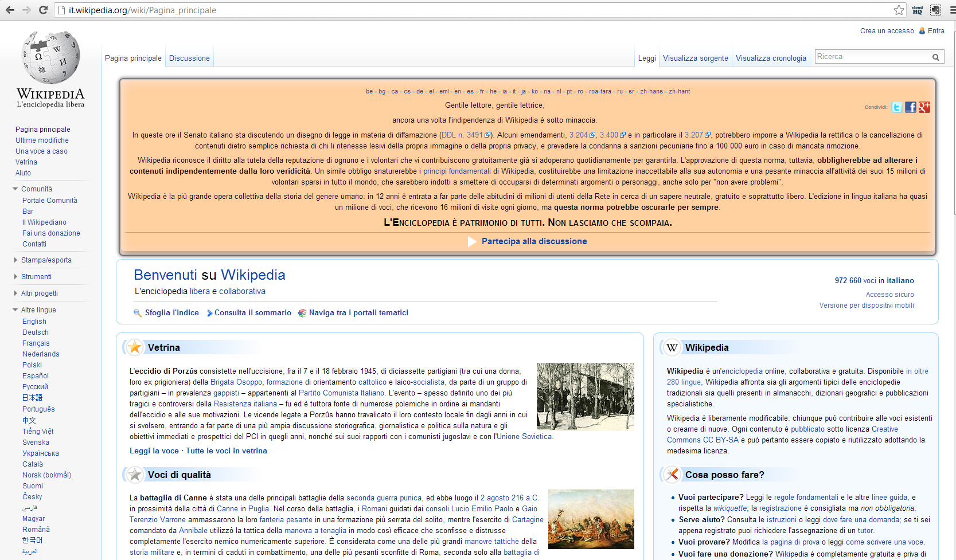
Task: Open the Porzûs historical photo thumbnail
Action: (586, 397)
